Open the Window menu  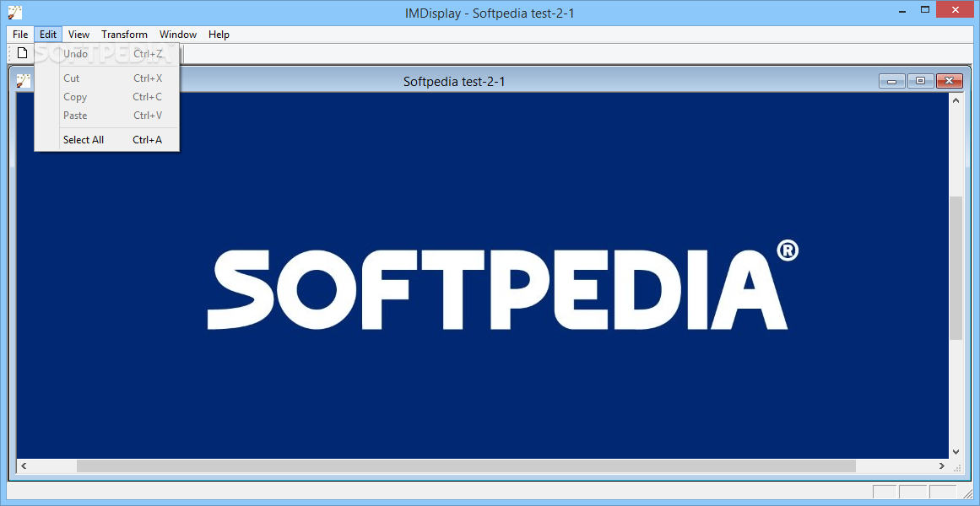pyautogui.click(x=178, y=35)
